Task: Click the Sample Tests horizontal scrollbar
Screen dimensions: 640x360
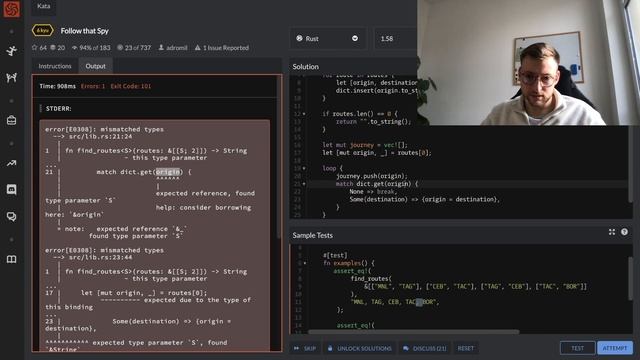Action: pyautogui.click(x=413, y=332)
